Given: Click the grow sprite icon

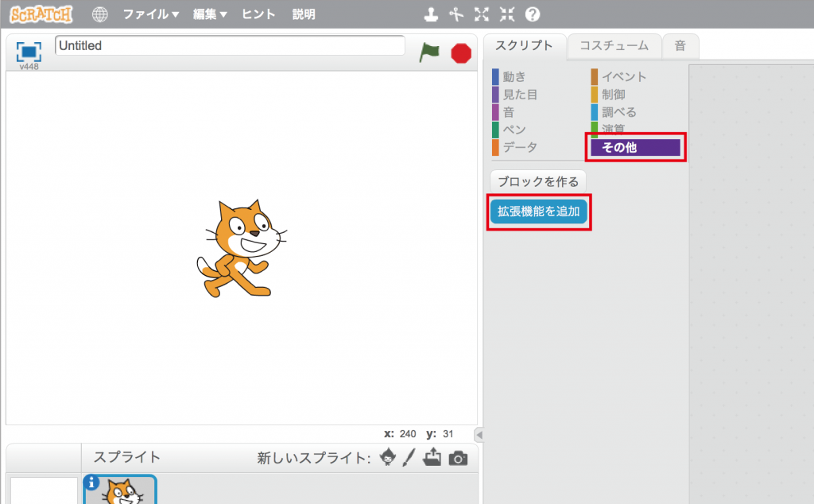Looking at the screenshot, I should [x=481, y=14].
